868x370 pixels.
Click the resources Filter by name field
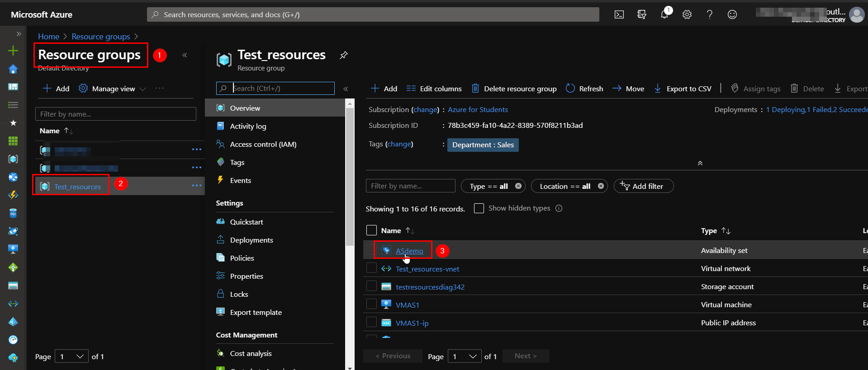tap(410, 186)
